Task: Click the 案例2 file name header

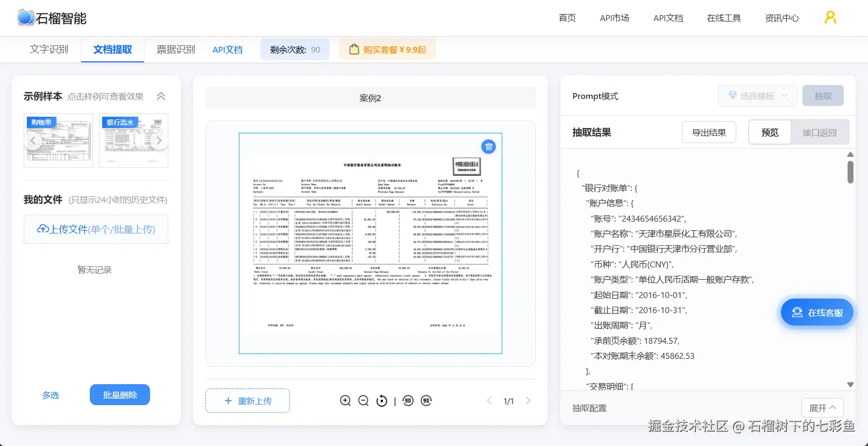Action: coord(371,98)
